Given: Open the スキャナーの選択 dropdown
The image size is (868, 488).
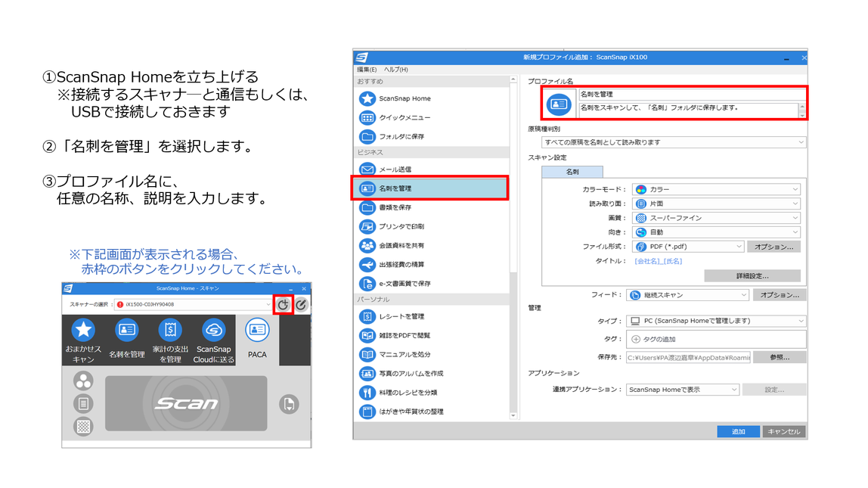Looking at the screenshot, I should [193, 304].
